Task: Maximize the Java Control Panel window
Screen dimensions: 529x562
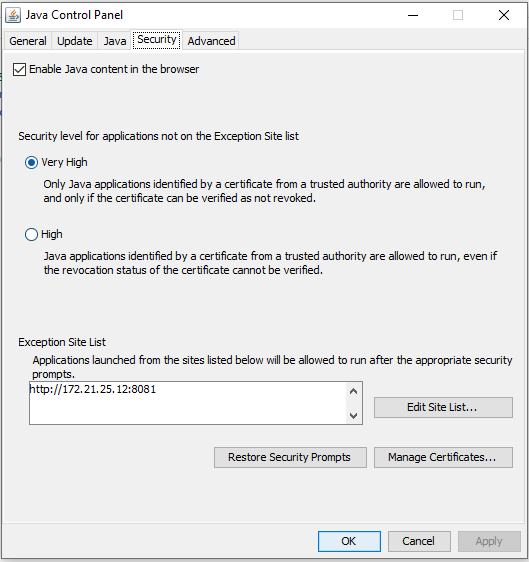Action: point(458,15)
